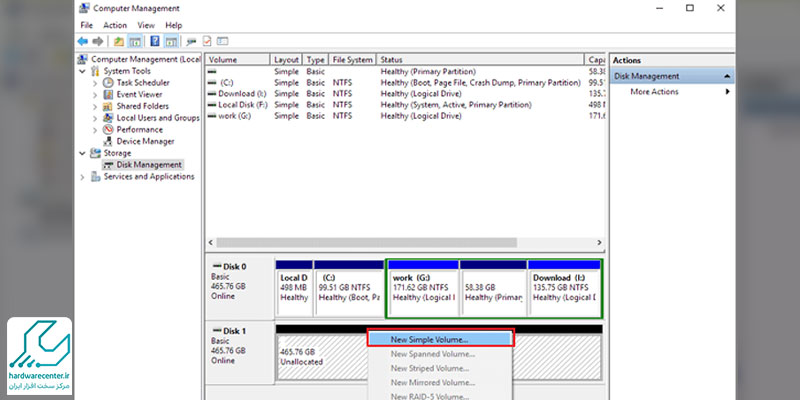Click the horizontal scrollbar left arrow

pos(211,243)
